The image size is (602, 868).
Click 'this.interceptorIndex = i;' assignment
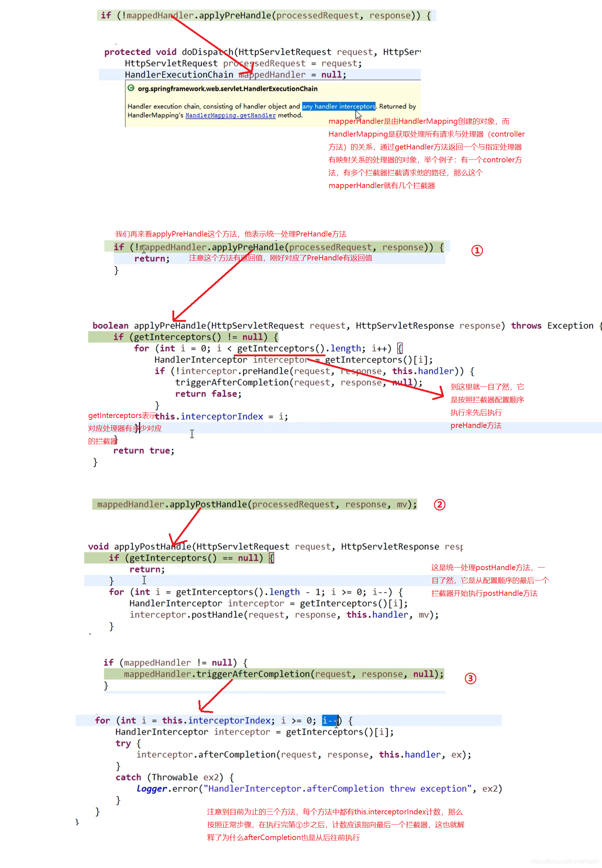point(221,417)
